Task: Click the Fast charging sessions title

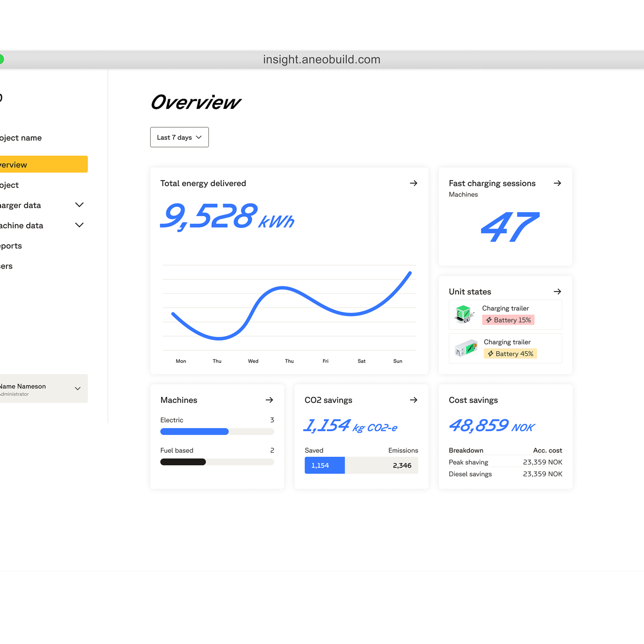Action: point(492,183)
